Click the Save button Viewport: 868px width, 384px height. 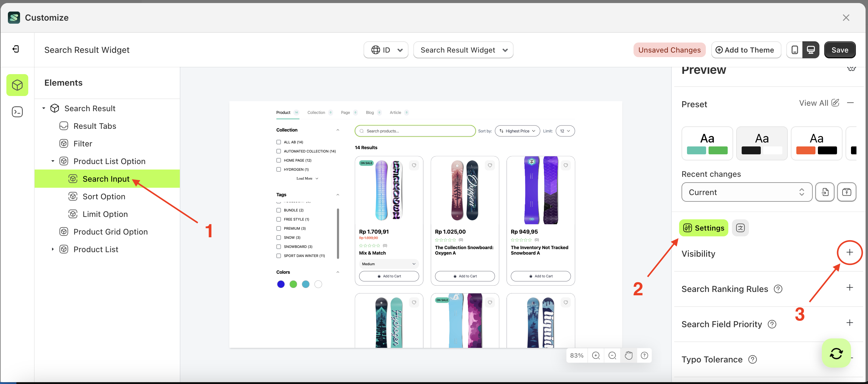[839, 50]
